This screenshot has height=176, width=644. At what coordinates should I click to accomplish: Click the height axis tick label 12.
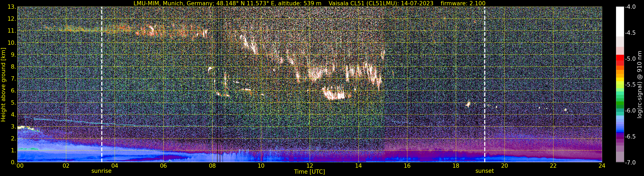point(12,19)
